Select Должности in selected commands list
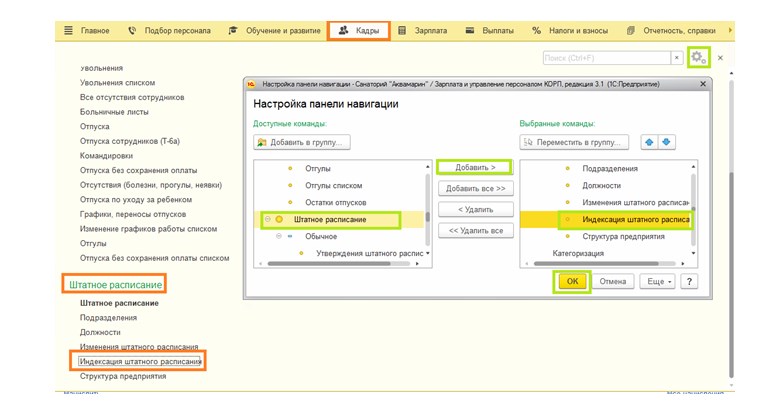 (601, 185)
